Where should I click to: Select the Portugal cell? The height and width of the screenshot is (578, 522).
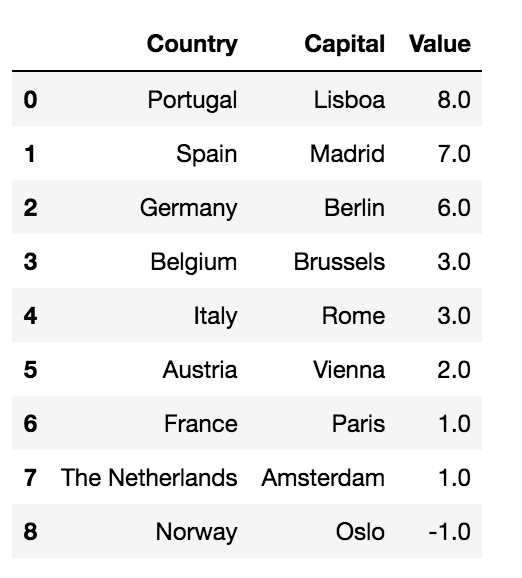coord(192,100)
